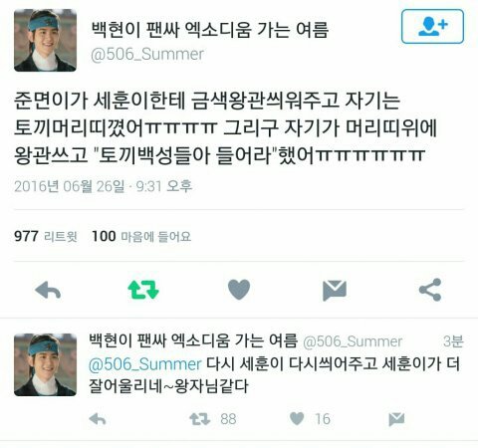The height and width of the screenshot is (448, 478).
Task: Open the reply tweet text about 세훈이
Action: click(274, 375)
